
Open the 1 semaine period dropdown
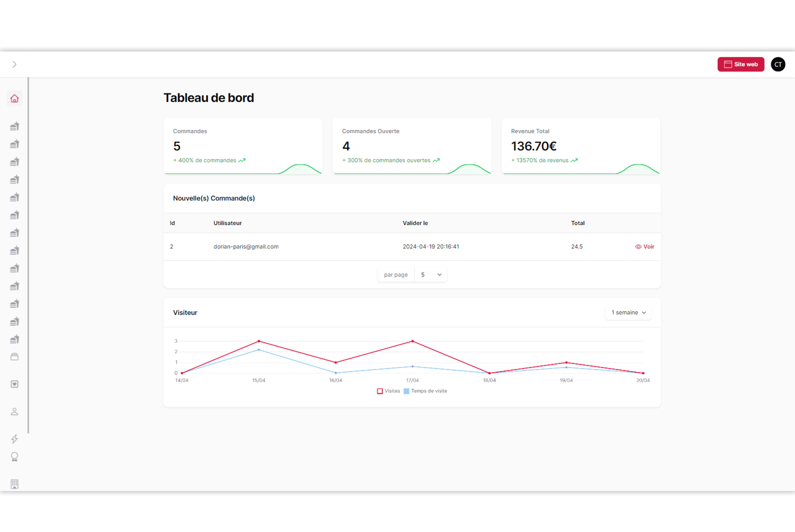628,313
